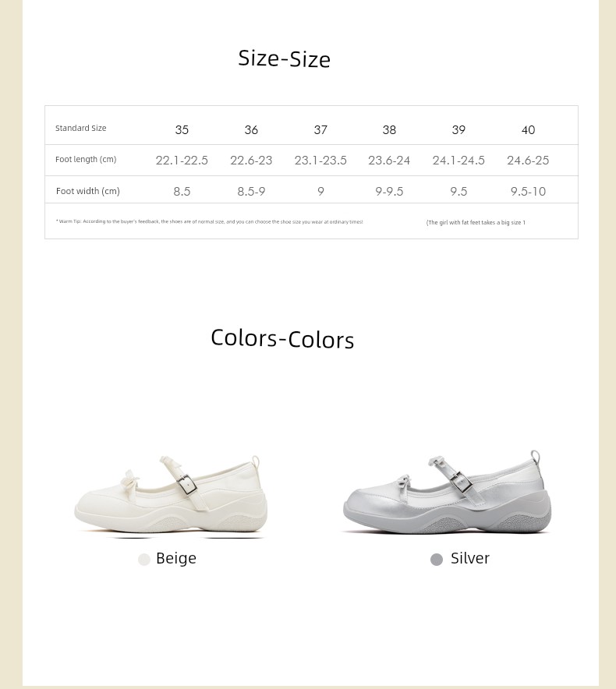
Task: Click the Colors-Colors heading
Action: click(x=282, y=338)
